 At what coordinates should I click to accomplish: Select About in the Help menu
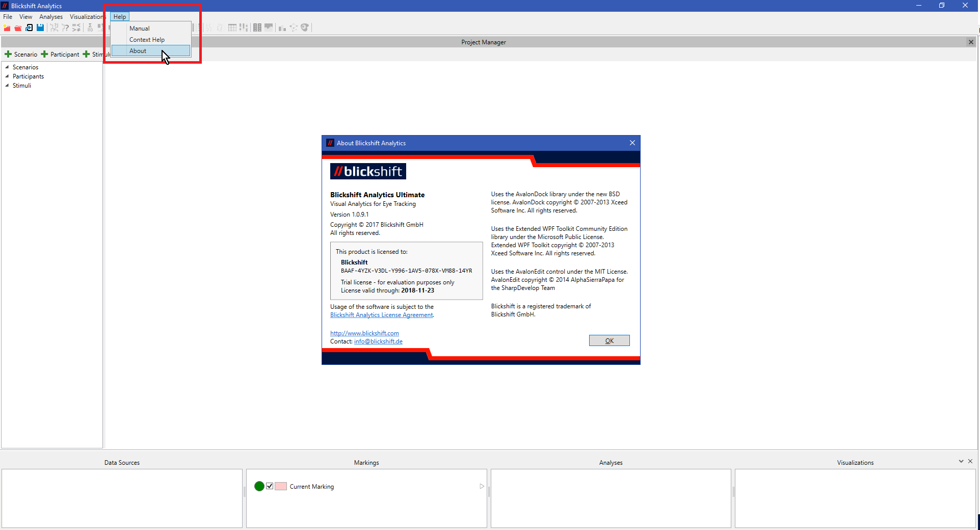151,51
